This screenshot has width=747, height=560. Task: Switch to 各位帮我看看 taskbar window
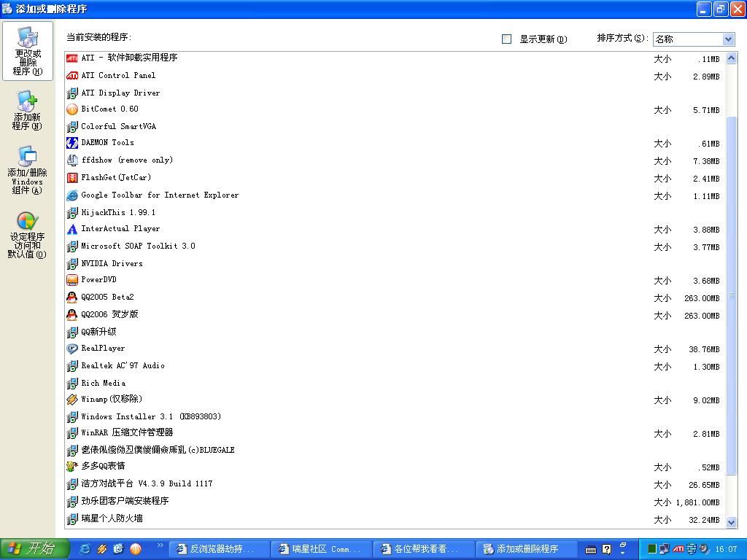point(424,549)
